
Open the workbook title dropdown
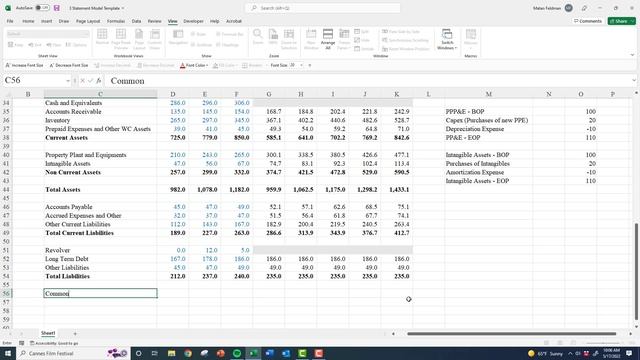pos(123,8)
